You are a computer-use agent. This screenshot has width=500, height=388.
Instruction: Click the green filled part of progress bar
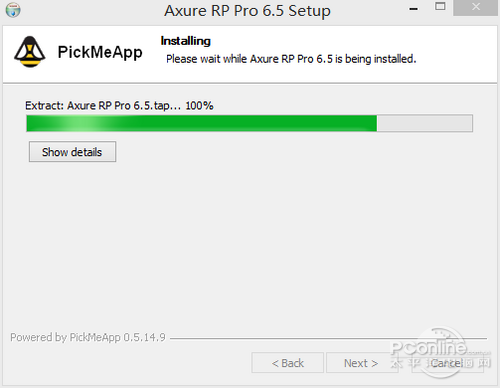point(202,123)
